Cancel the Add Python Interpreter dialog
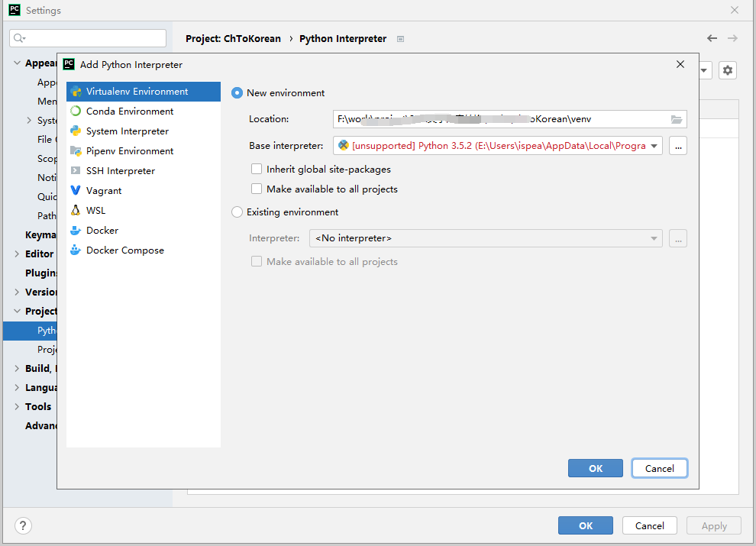 [x=660, y=468]
